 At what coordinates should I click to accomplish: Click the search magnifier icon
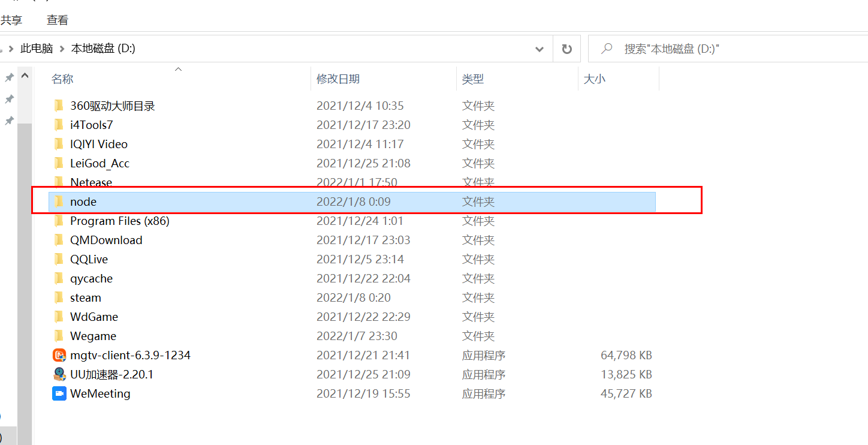(x=607, y=49)
